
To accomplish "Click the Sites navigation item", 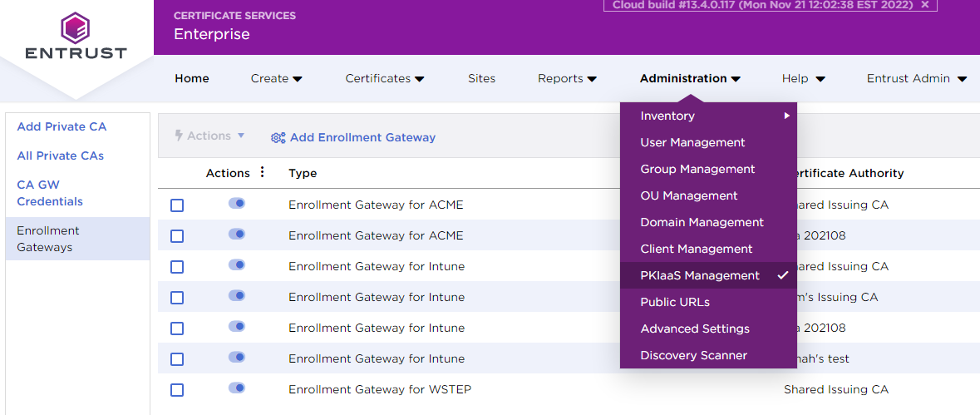I will point(481,78).
